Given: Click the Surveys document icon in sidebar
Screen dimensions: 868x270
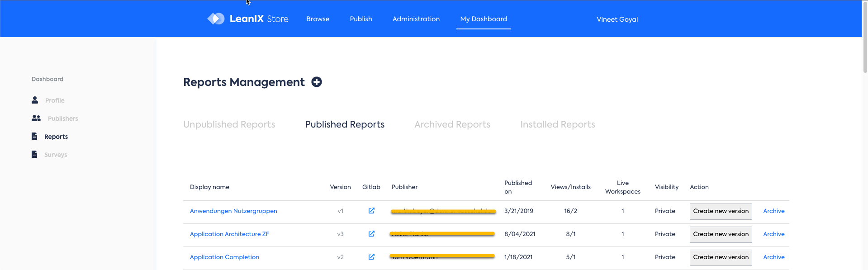Looking at the screenshot, I should tap(34, 154).
